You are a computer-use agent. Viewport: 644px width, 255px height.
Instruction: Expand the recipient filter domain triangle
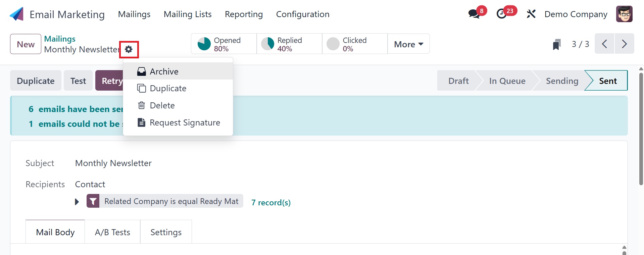77,202
